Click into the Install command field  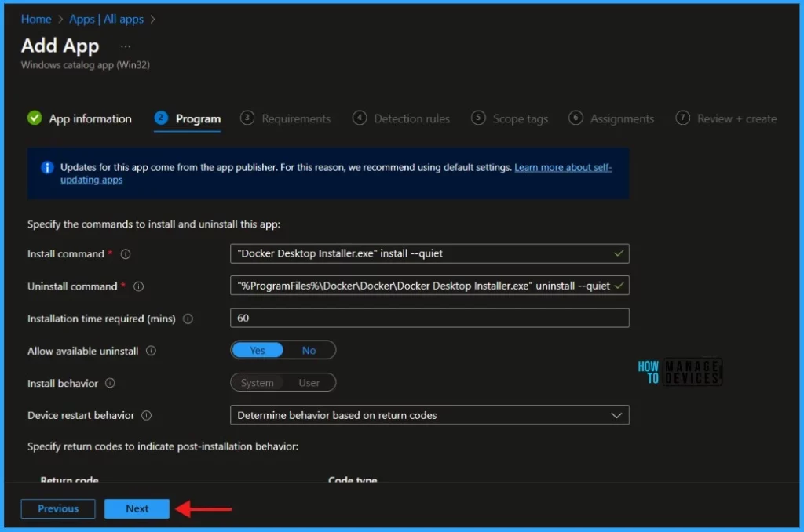429,253
